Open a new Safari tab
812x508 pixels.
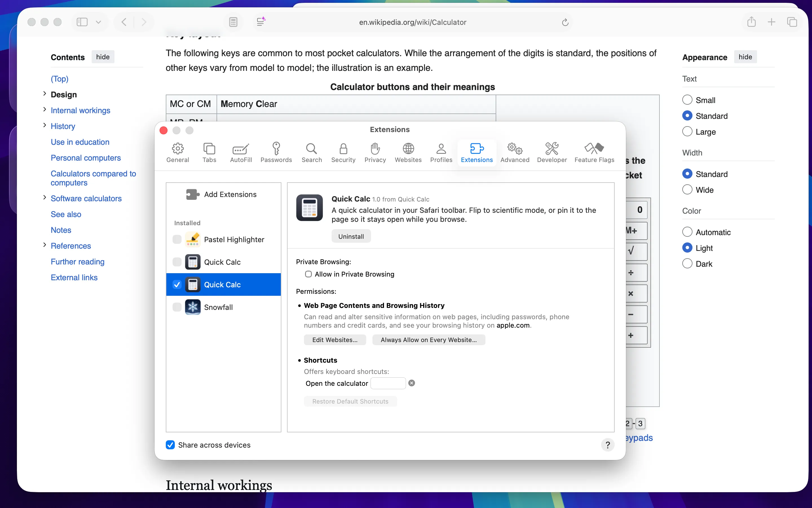click(x=771, y=22)
